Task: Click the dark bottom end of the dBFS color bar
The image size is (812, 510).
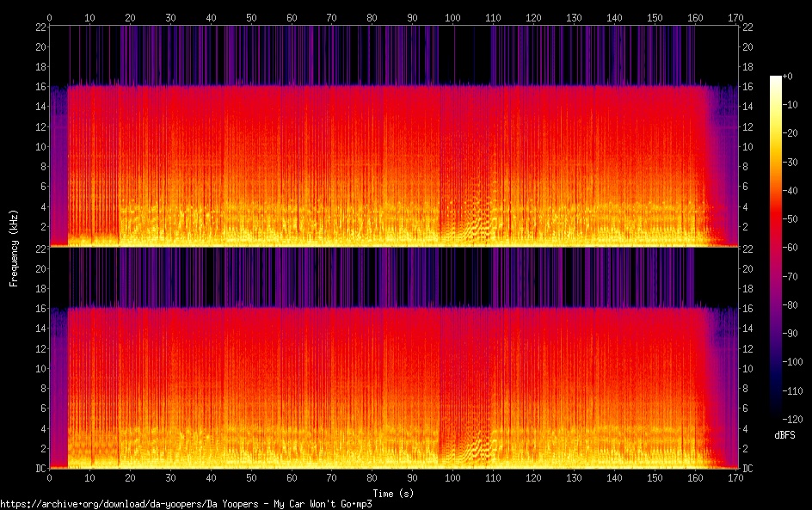Action: (776, 415)
